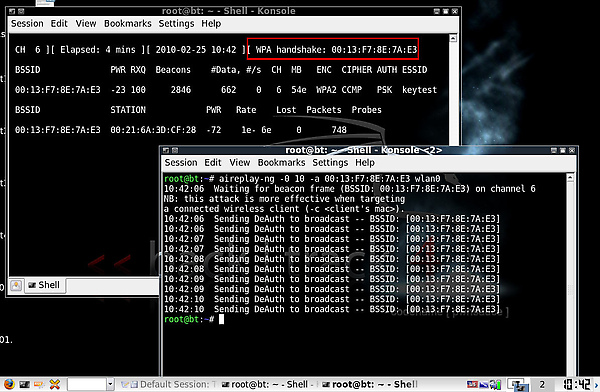Switch to virtual desktop 2 in pager
Screen dimensions: 600x392
pos(542,384)
